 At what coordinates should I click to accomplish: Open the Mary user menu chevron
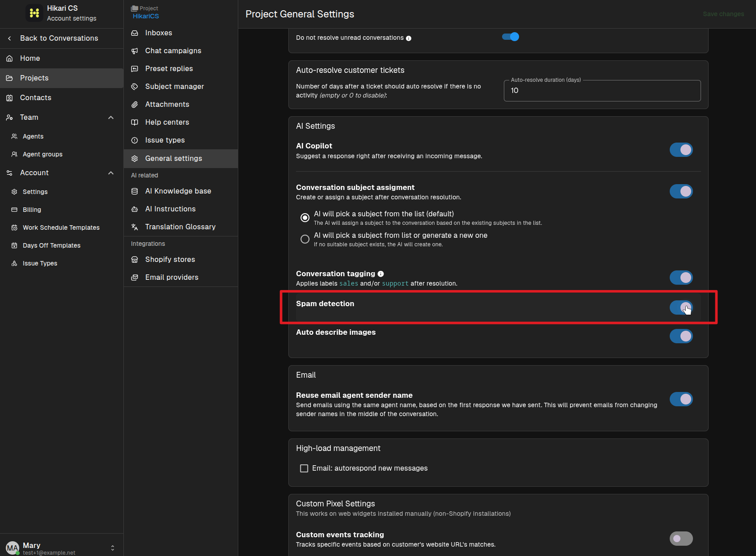coord(113,548)
